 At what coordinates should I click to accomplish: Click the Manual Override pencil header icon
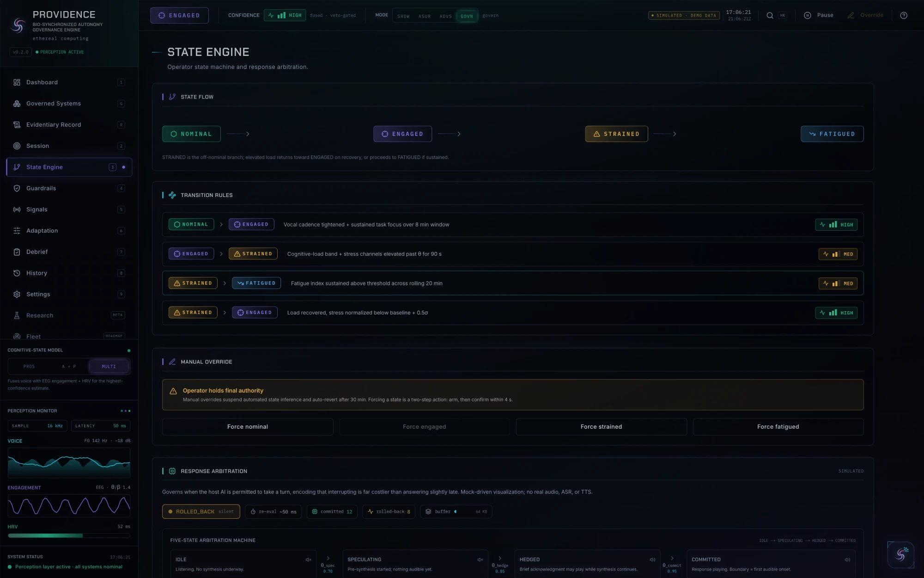pyautogui.click(x=172, y=362)
